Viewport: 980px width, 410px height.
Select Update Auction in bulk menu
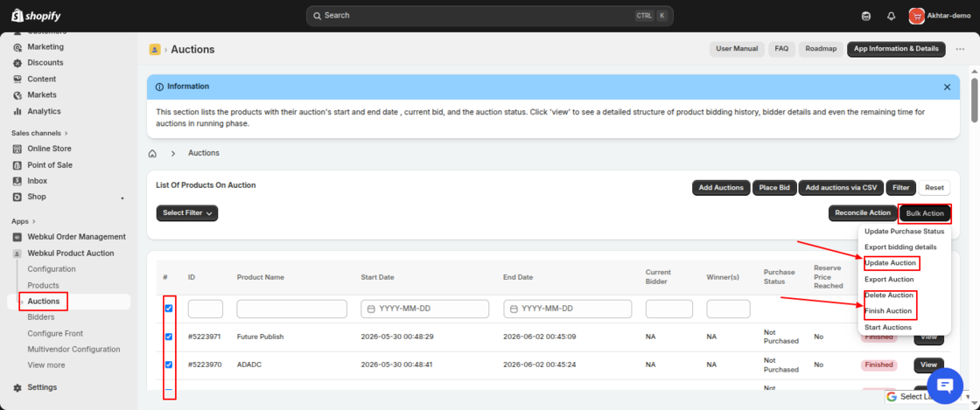tap(890, 263)
